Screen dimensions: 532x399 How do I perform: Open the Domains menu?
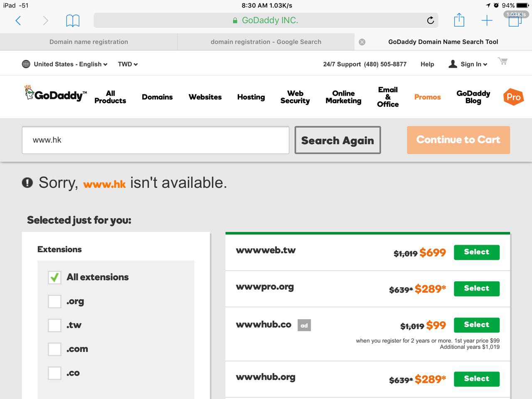coord(157,97)
